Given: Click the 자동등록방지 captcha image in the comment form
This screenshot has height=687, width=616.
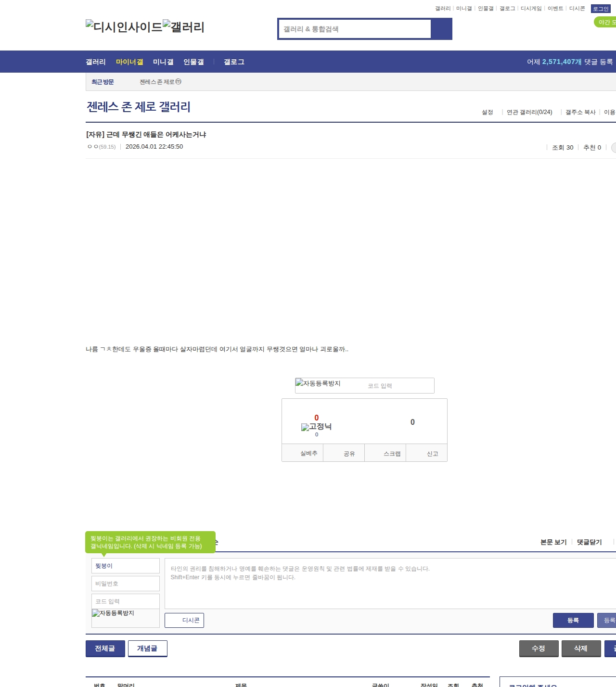Looking at the screenshot, I should click(113, 613).
